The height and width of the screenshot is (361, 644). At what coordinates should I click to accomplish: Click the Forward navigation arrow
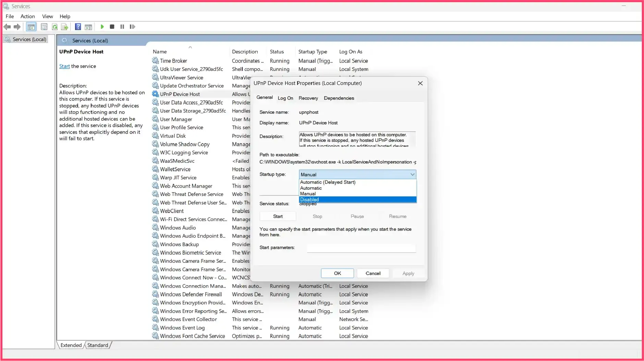coord(17,27)
